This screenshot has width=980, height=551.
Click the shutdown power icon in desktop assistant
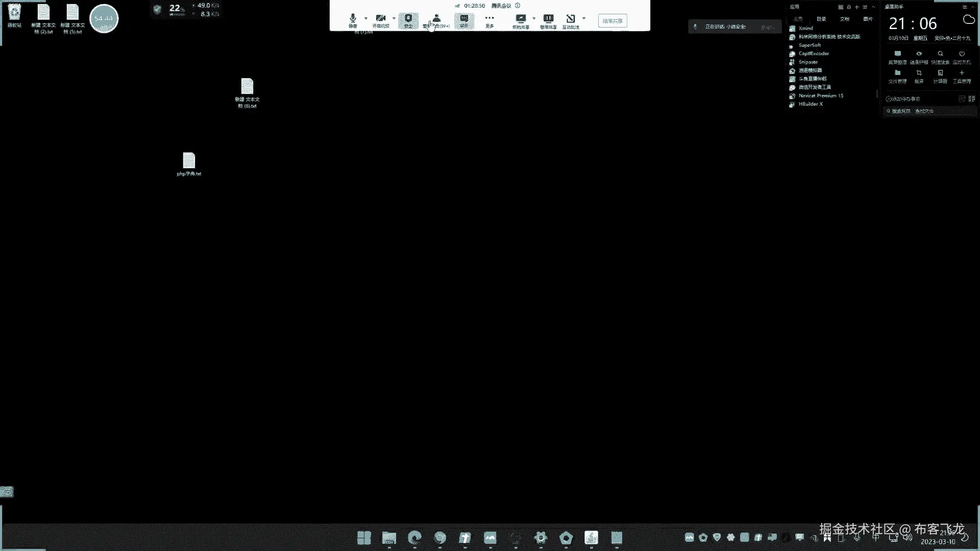[962, 54]
